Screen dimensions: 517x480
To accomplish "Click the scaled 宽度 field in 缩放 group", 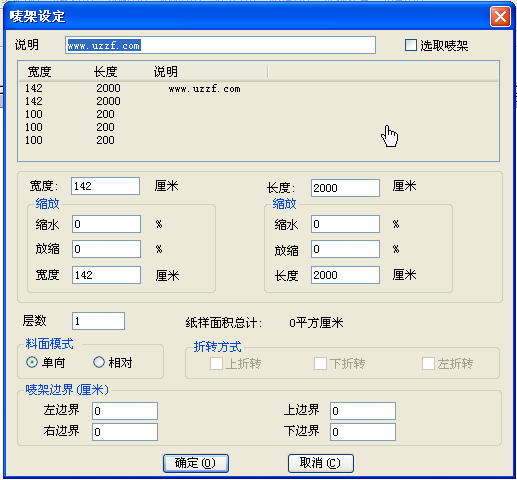I will click(106, 275).
